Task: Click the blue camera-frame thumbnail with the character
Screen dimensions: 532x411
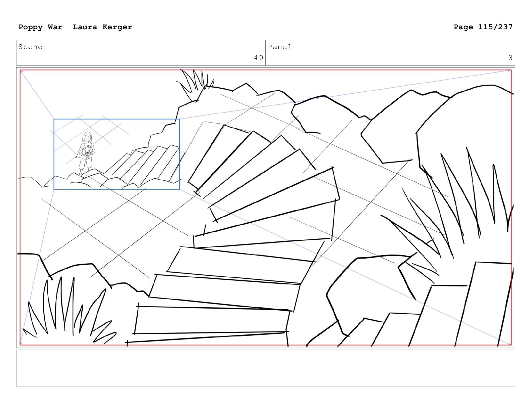Action: pyautogui.click(x=117, y=154)
